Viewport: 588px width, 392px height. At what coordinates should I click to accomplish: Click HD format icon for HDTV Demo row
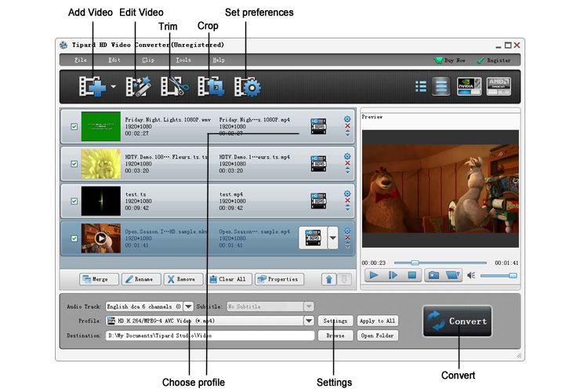[x=318, y=164]
